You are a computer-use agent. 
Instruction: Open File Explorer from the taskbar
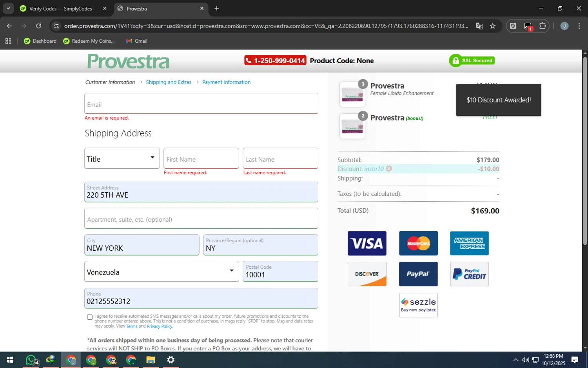[x=151, y=360]
